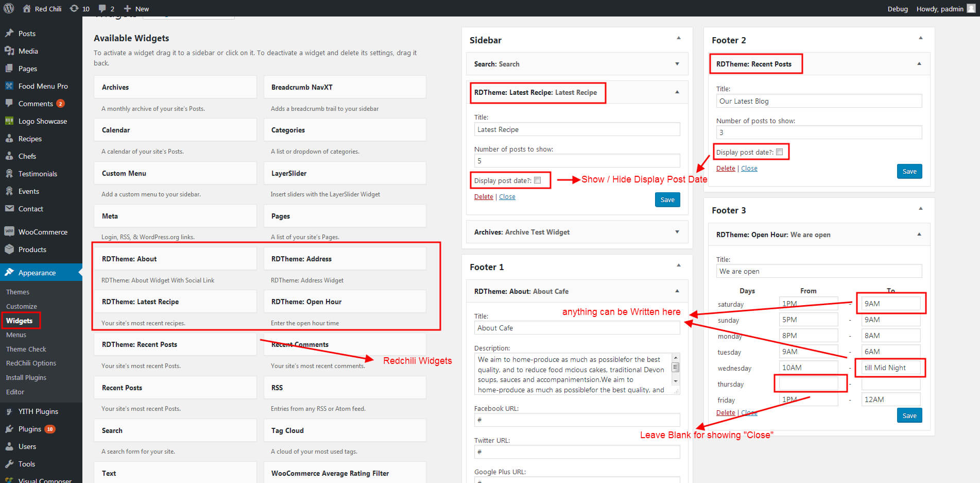Click the Latest Recipe Title input field
The width and height of the screenshot is (980, 483).
(577, 129)
